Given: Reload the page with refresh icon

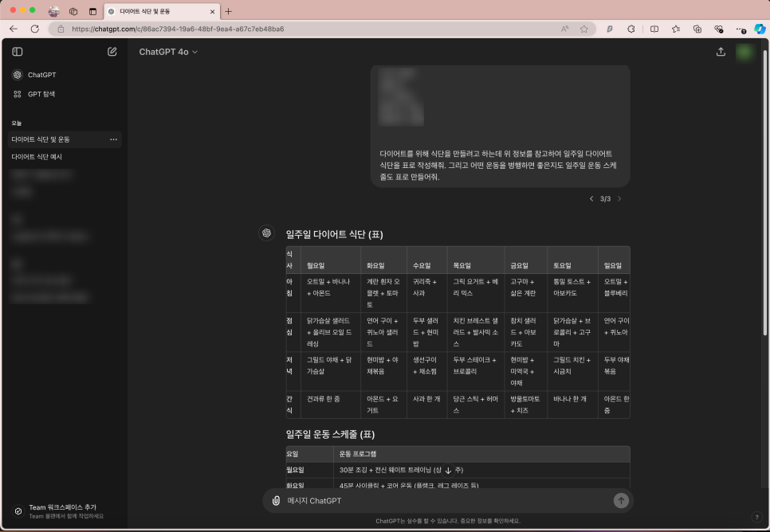Looking at the screenshot, I should tap(35, 29).
